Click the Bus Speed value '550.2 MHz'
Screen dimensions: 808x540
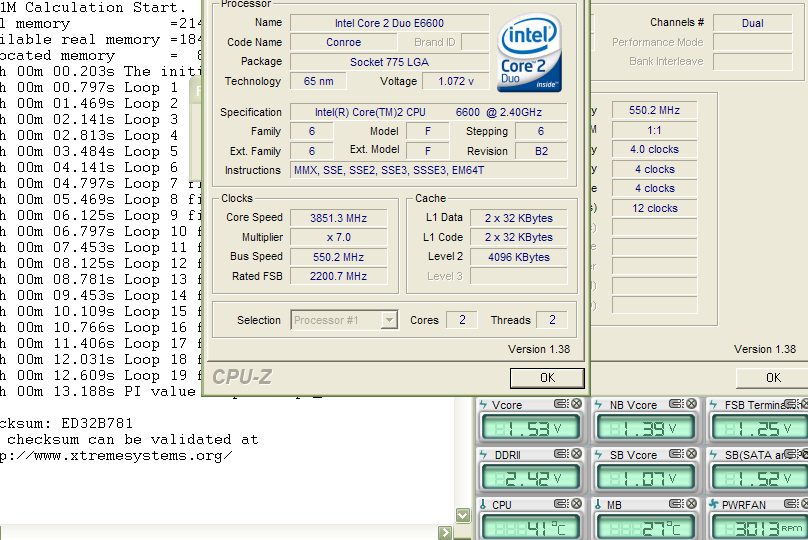pos(339,257)
